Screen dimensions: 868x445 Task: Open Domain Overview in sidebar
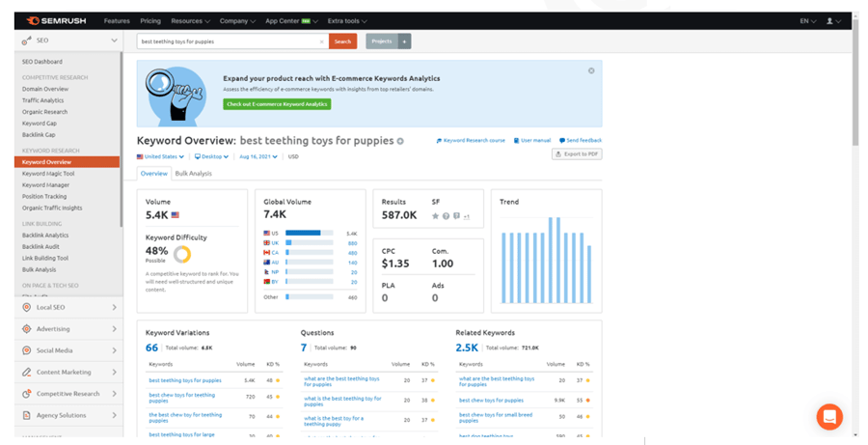(45, 89)
